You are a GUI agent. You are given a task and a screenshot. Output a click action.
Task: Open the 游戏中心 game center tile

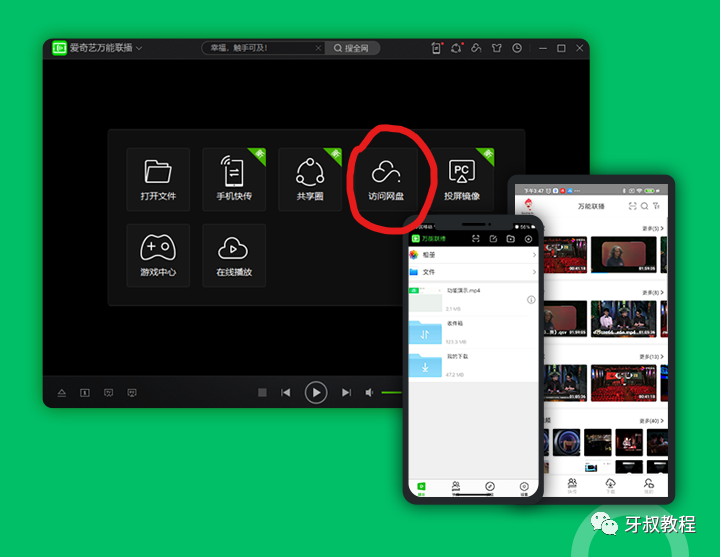tap(158, 256)
